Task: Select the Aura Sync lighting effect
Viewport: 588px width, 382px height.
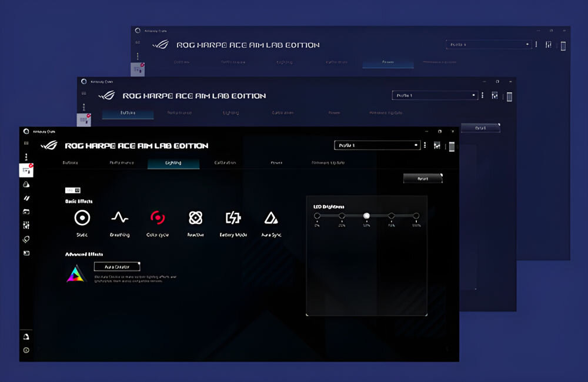Action: pos(271,218)
